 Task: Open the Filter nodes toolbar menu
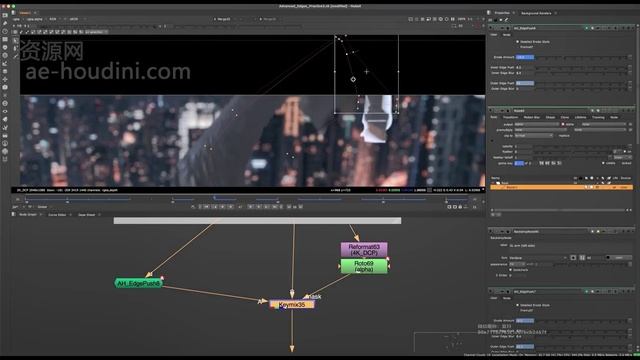point(5,55)
